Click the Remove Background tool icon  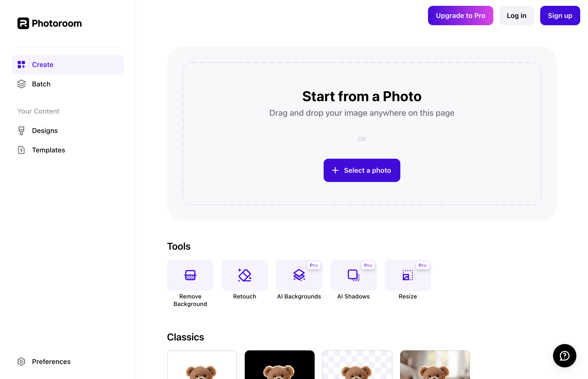(190, 275)
